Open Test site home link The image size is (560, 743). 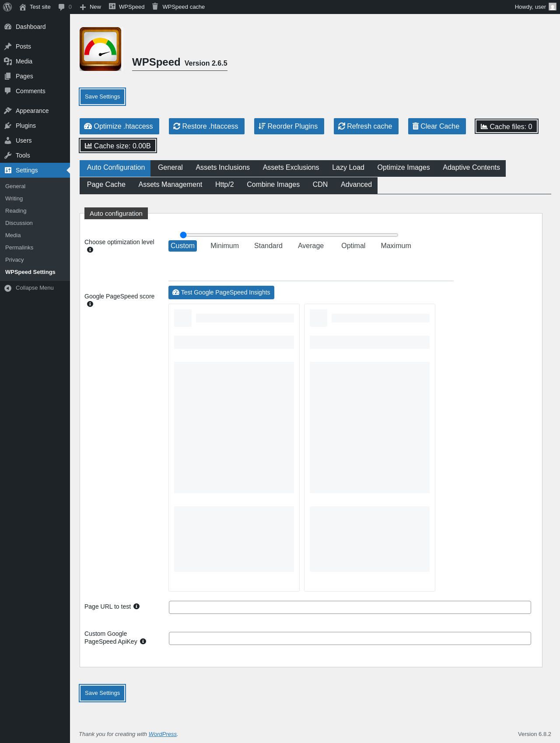(35, 7)
